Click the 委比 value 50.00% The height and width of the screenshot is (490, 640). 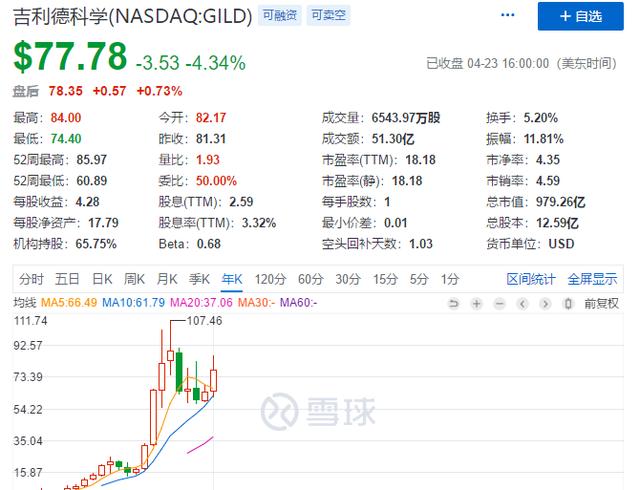tap(216, 180)
